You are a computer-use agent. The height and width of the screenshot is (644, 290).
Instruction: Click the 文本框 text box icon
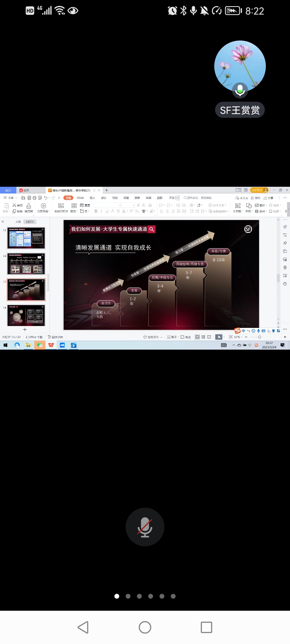[x=238, y=206]
